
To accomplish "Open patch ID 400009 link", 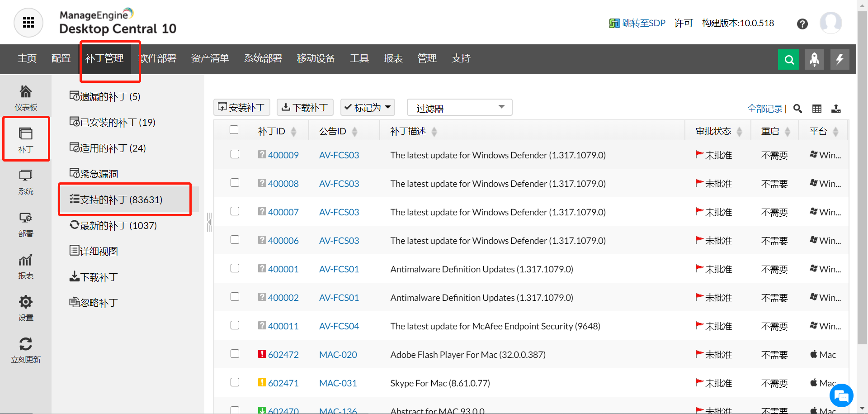I will pos(283,155).
